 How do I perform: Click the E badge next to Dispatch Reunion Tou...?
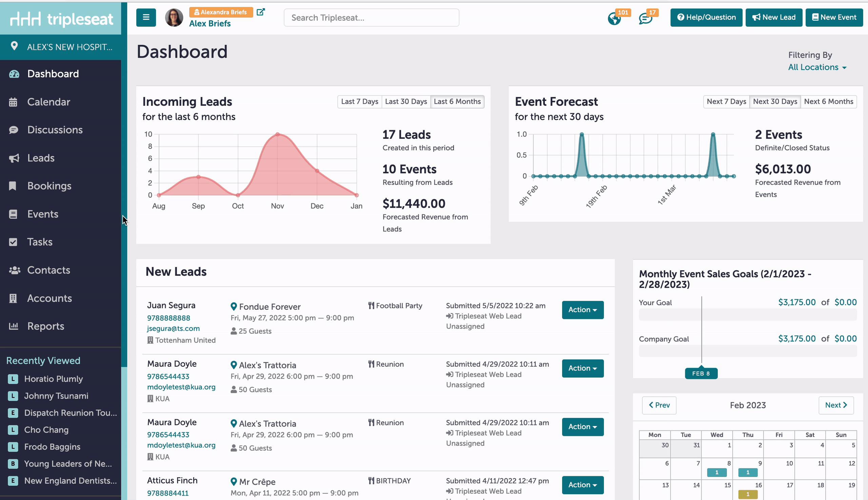point(13,413)
